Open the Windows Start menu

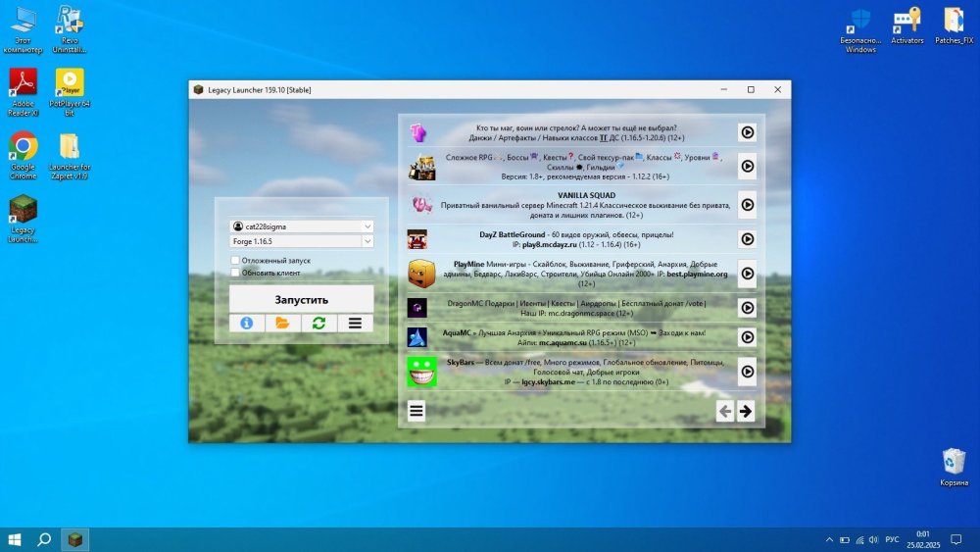point(15,539)
